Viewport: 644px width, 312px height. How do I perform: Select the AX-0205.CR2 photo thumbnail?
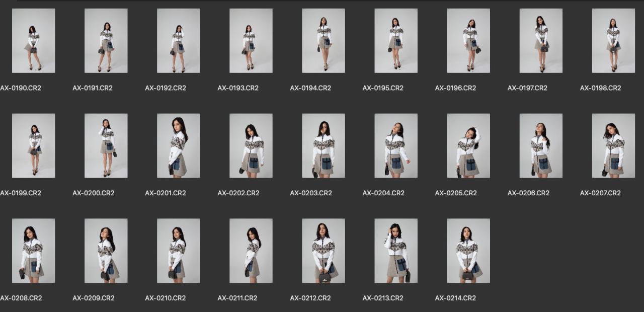pos(468,145)
